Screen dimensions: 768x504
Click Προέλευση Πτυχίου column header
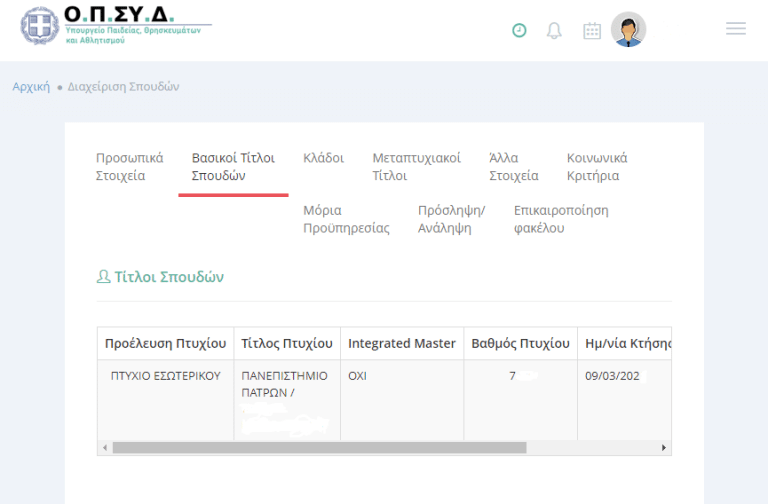point(166,343)
